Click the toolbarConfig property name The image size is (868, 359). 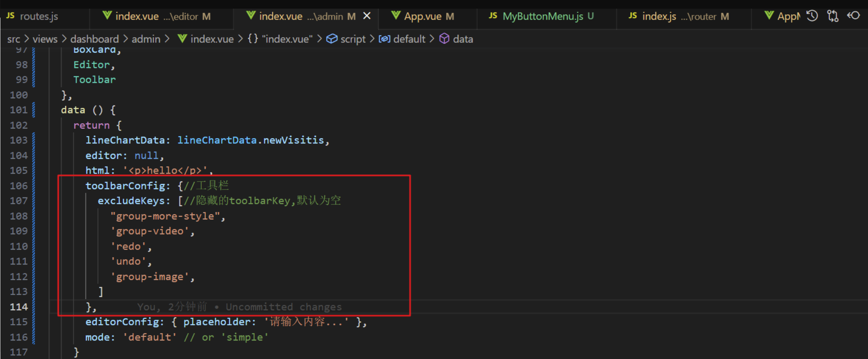coord(125,186)
